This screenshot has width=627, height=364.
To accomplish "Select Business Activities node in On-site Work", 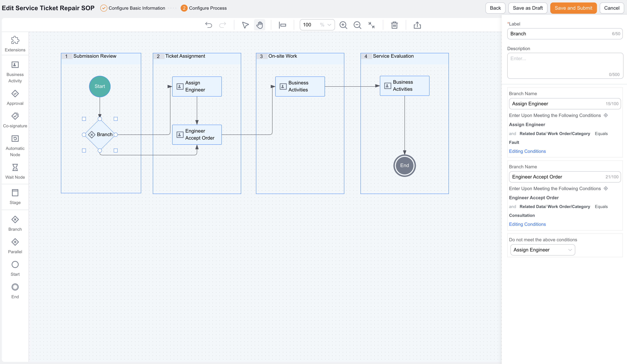I will point(300,86).
